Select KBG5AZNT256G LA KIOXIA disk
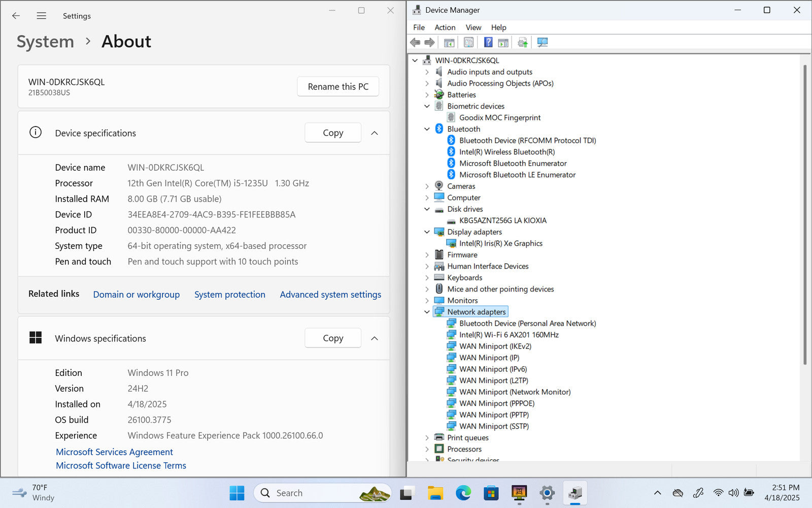The image size is (812, 508). coord(503,220)
